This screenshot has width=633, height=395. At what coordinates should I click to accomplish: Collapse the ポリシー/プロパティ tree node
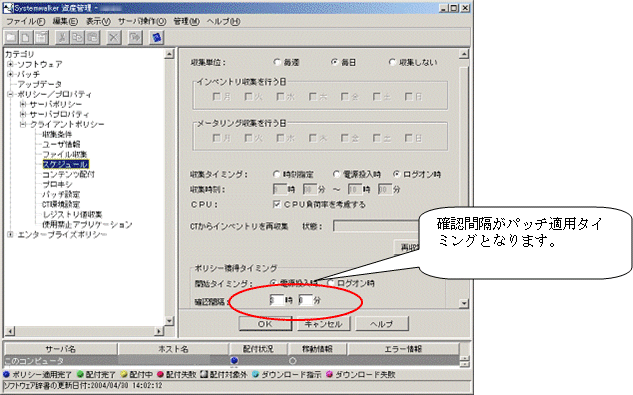(10, 95)
